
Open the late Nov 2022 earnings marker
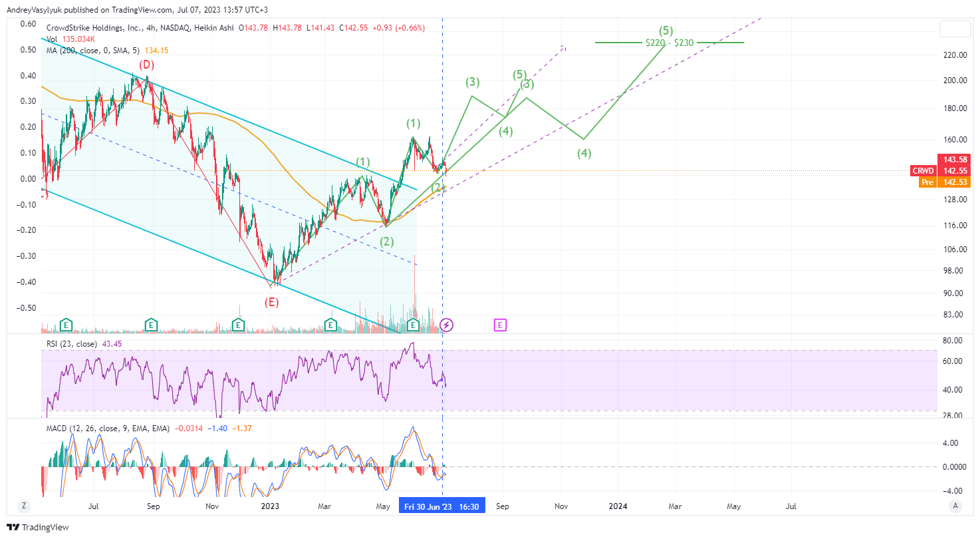pyautogui.click(x=238, y=325)
